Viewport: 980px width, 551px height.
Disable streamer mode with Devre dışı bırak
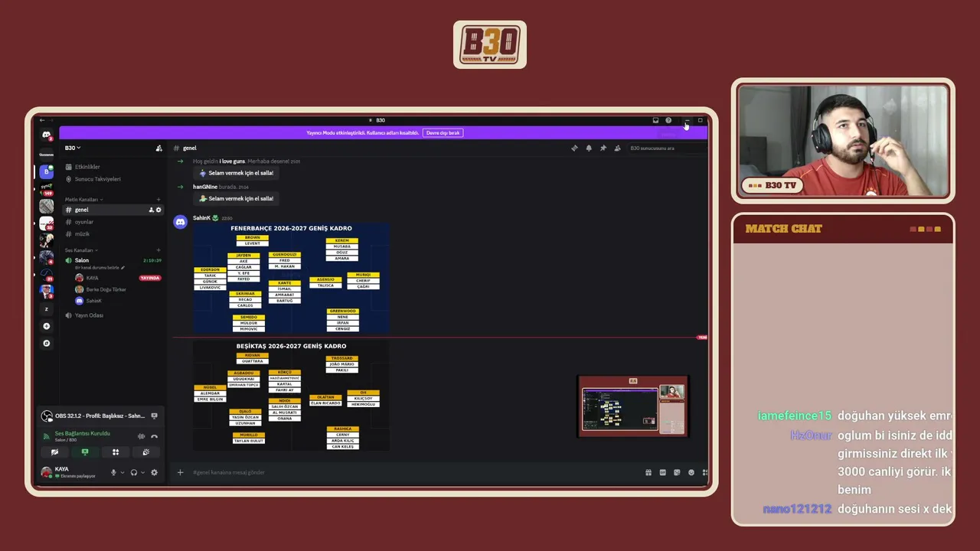(443, 132)
